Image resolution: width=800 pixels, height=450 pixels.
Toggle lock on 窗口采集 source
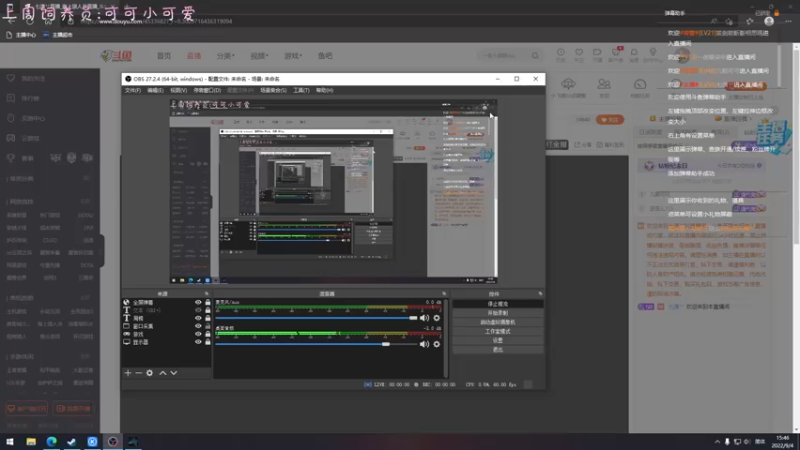click(x=208, y=326)
